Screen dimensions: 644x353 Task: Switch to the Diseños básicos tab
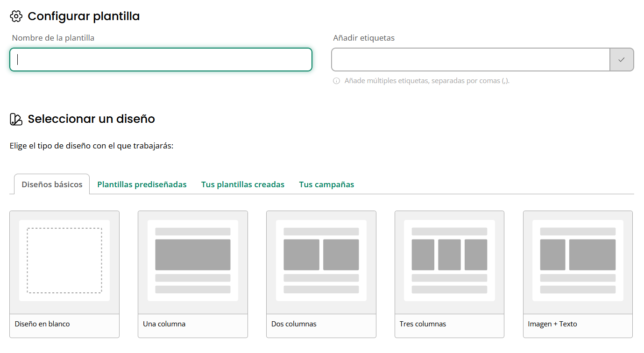(52, 184)
